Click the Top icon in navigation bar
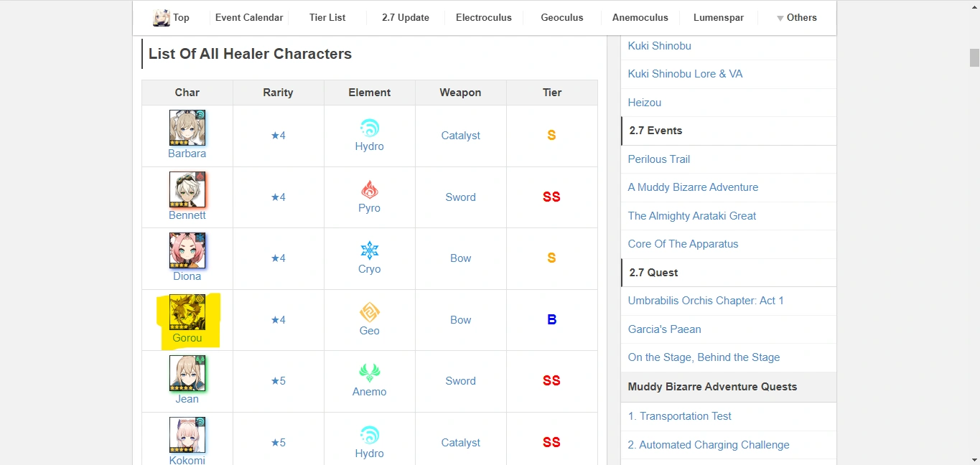 tap(162, 18)
